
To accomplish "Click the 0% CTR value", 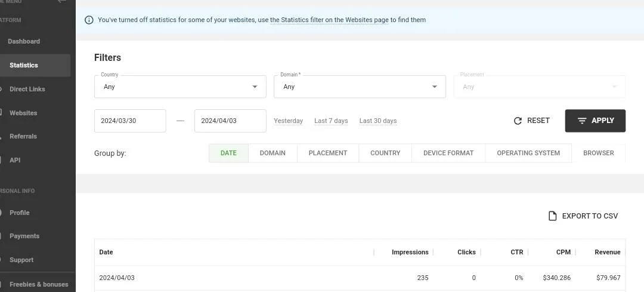I will point(519,278).
